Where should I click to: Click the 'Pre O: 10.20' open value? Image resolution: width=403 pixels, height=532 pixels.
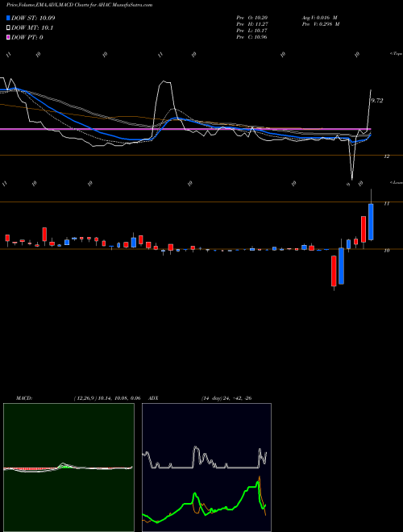[253, 17]
